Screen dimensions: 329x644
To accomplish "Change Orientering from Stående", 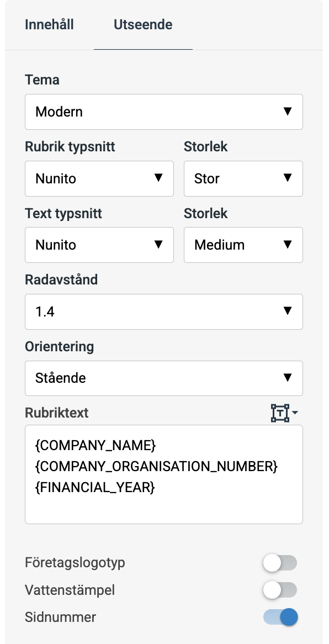I will pyautogui.click(x=164, y=378).
